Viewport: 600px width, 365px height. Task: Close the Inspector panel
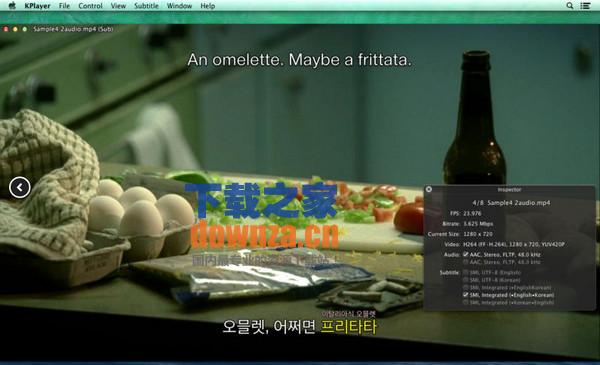[429, 189]
